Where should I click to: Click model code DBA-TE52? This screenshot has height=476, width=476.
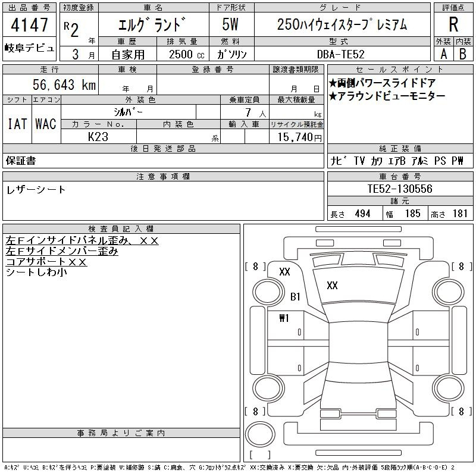(x=340, y=54)
